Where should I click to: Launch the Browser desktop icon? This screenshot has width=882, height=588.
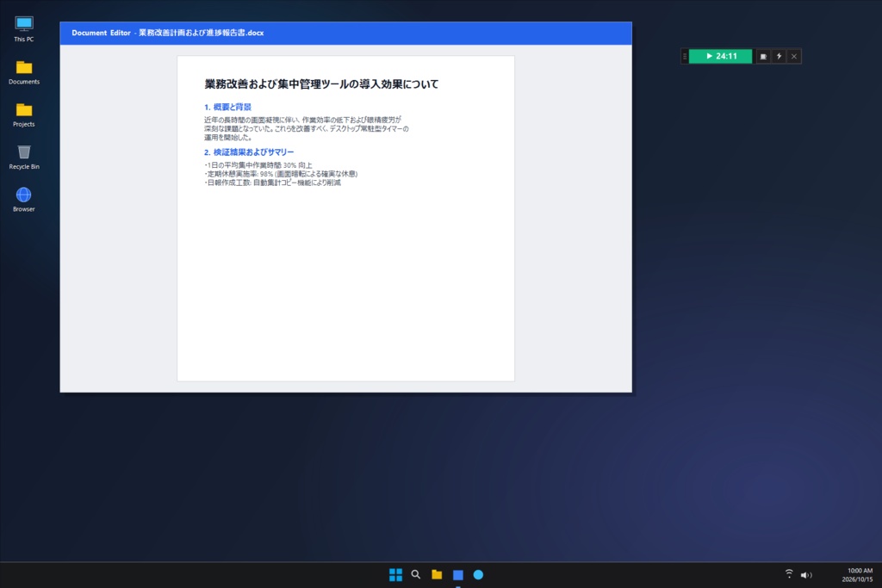click(x=23, y=200)
